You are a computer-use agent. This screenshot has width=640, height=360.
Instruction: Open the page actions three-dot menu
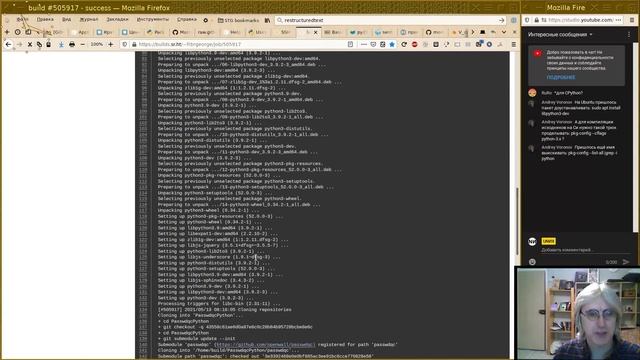pos(364,44)
